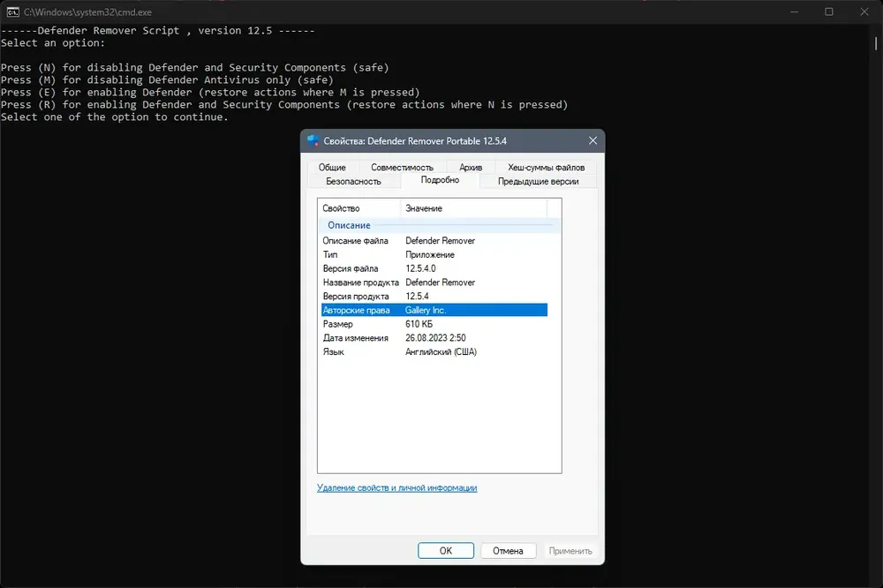Click the line starting 'Press (R) for enabling Defender'
Screen dimensions: 883x588
[284, 105]
